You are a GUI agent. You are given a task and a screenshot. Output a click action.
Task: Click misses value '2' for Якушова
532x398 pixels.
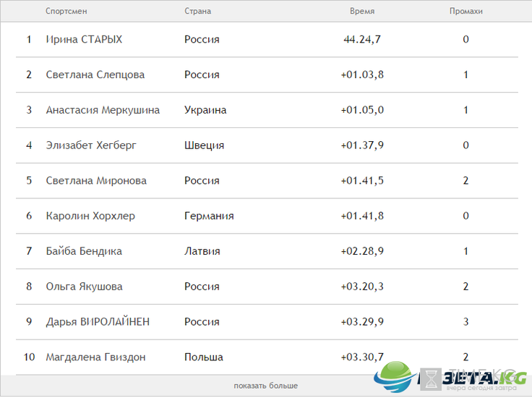[x=465, y=287]
